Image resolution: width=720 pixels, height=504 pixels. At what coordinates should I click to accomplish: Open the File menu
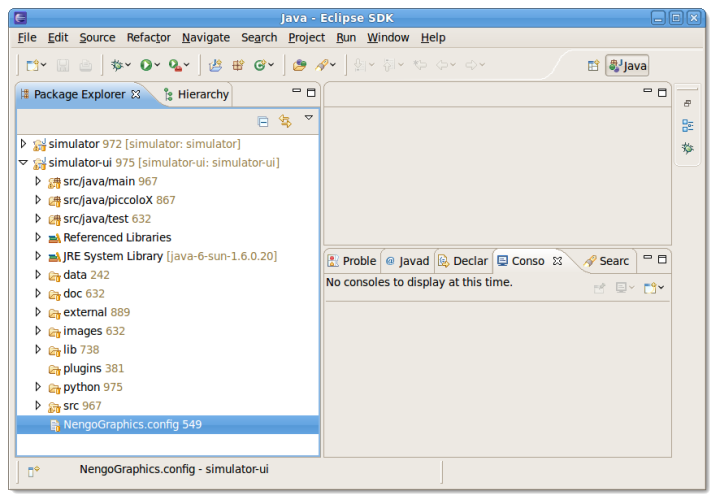(27, 38)
